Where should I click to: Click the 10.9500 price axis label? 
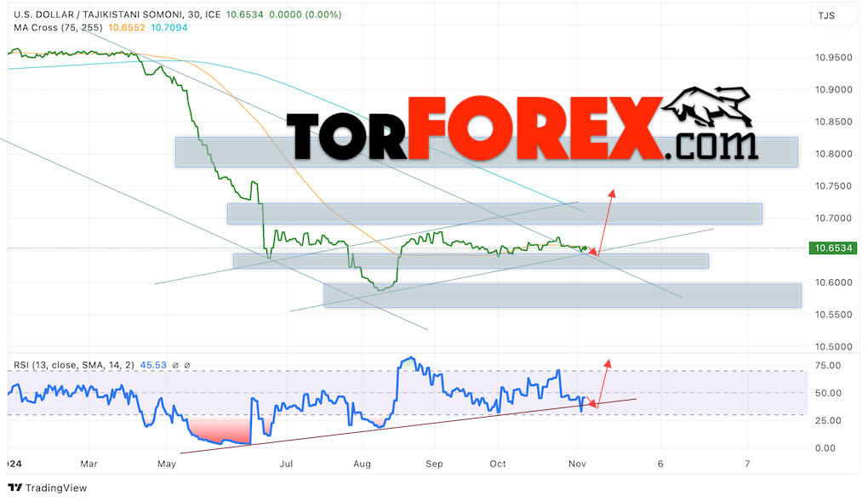click(x=833, y=58)
